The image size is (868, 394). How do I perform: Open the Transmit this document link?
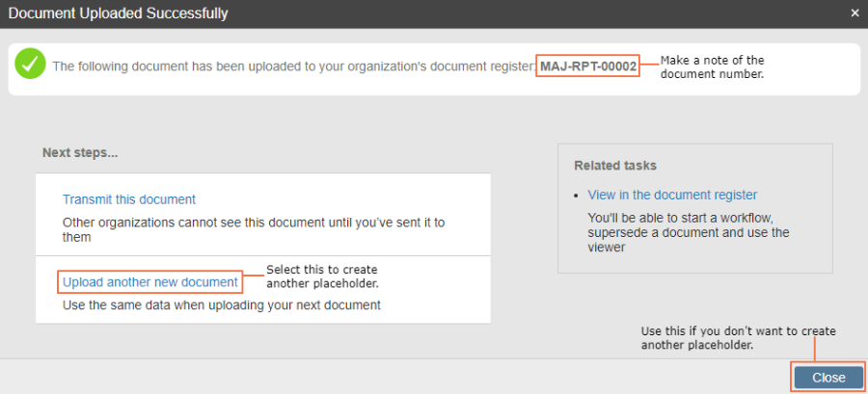pos(129,199)
